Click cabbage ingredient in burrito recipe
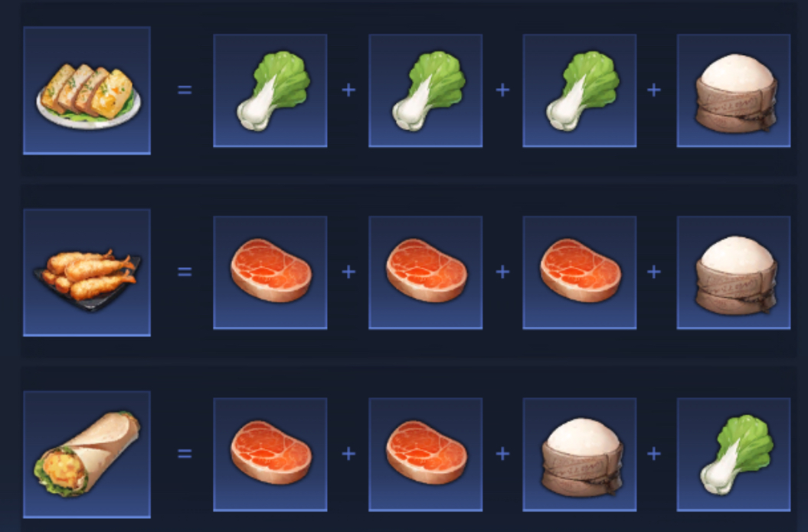 click(x=734, y=454)
